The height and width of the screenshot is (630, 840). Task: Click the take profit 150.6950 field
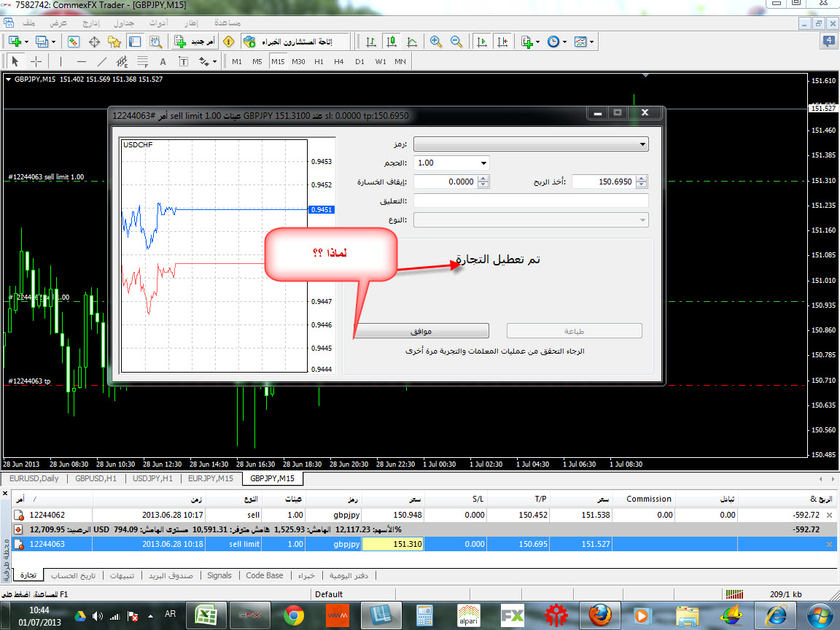604,182
